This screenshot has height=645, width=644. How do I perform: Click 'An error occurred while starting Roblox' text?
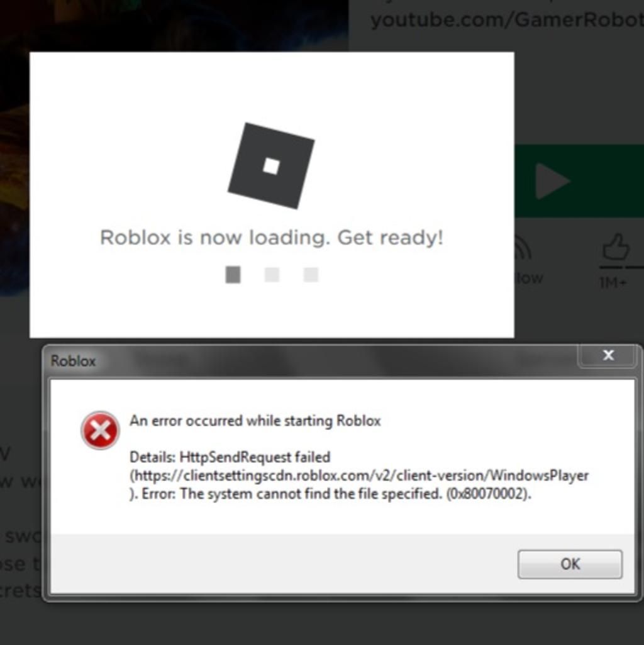pos(255,421)
